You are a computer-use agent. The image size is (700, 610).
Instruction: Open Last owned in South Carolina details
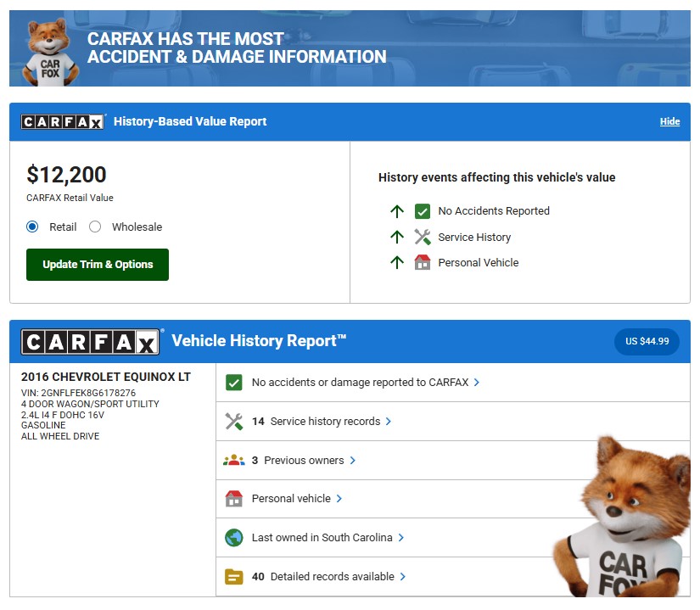tap(401, 538)
